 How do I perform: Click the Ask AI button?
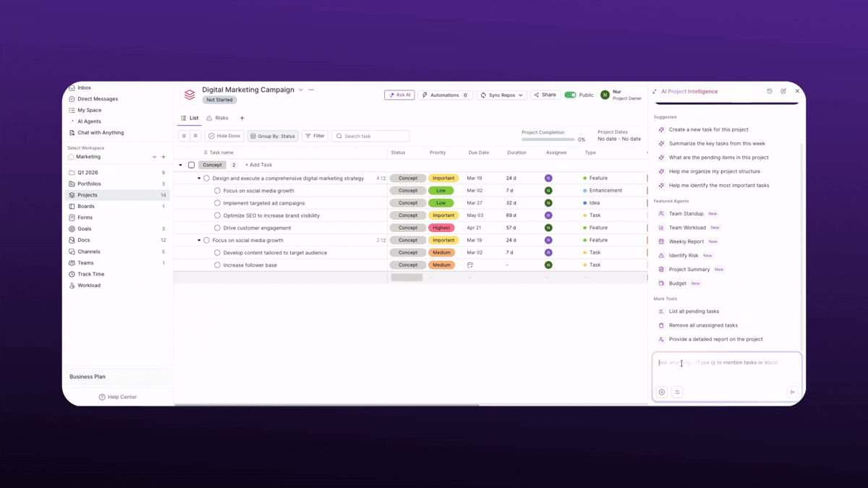(x=399, y=95)
